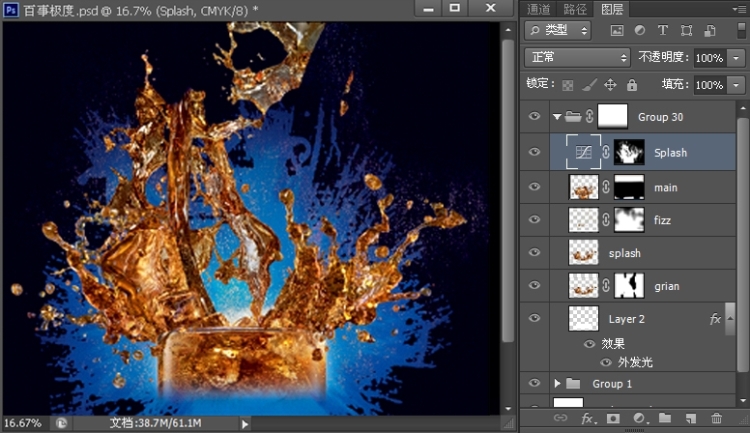Screen dimensions: 750x433
Task: Toggle visibility of the grian layer
Action: (535, 286)
